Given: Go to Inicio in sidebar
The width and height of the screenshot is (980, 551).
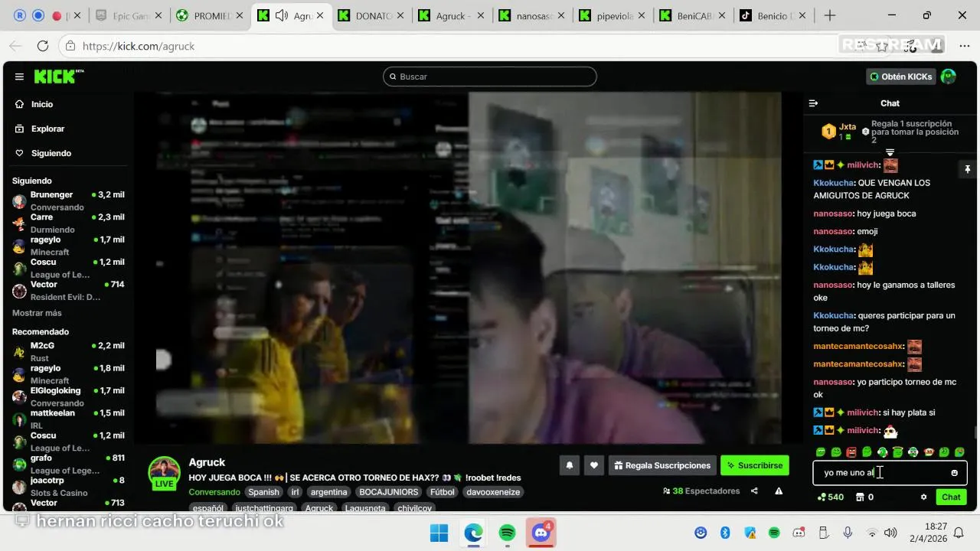Looking at the screenshot, I should 42,104.
